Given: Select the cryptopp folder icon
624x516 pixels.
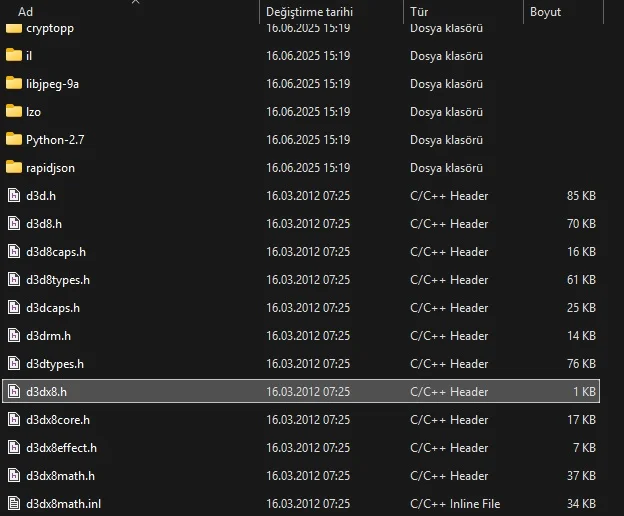Looking at the screenshot, I should coord(14,28).
